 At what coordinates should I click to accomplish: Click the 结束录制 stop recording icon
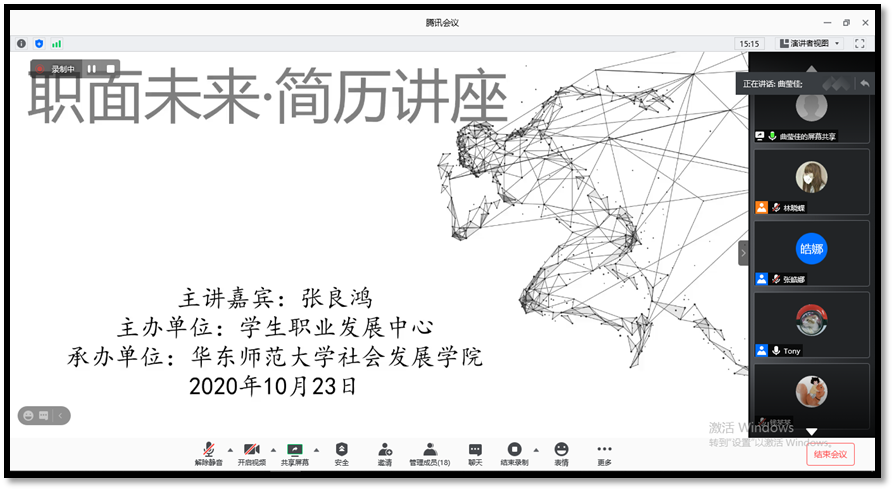pyautogui.click(x=514, y=450)
